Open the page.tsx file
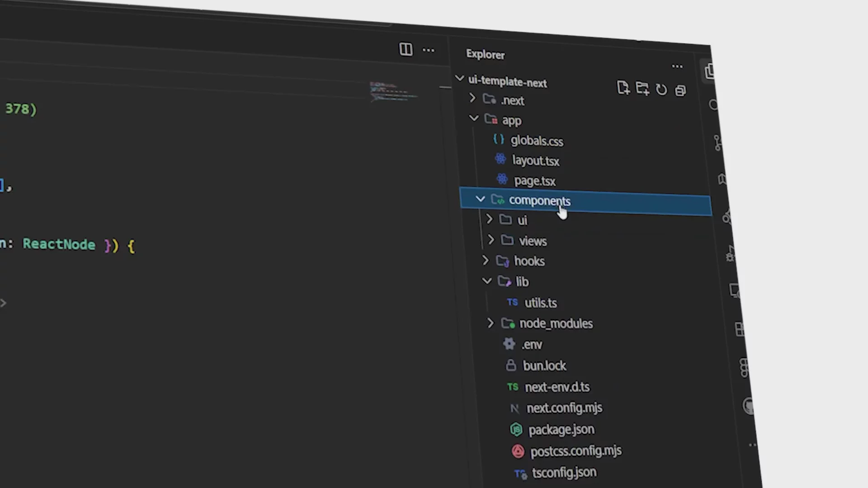This screenshot has width=868, height=488. point(534,181)
